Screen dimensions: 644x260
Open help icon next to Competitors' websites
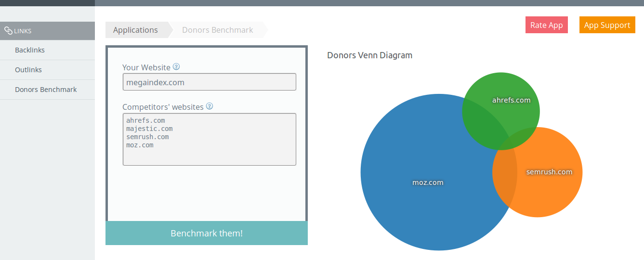click(x=210, y=106)
